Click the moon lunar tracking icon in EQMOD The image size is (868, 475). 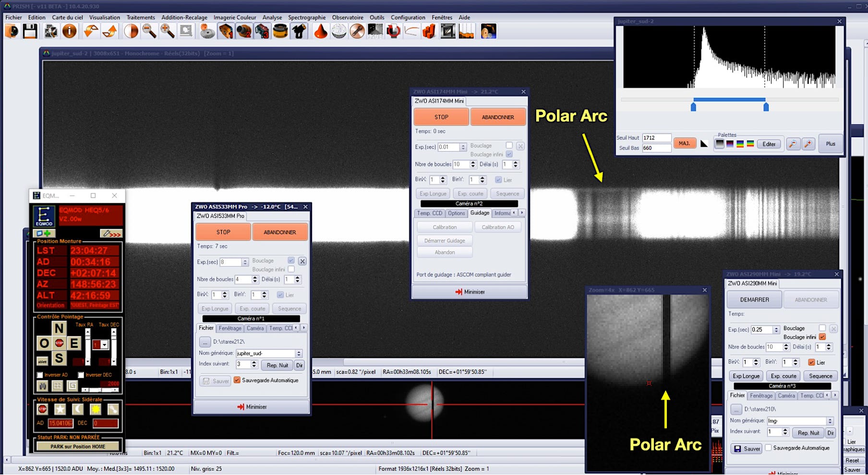pyautogui.click(x=78, y=409)
